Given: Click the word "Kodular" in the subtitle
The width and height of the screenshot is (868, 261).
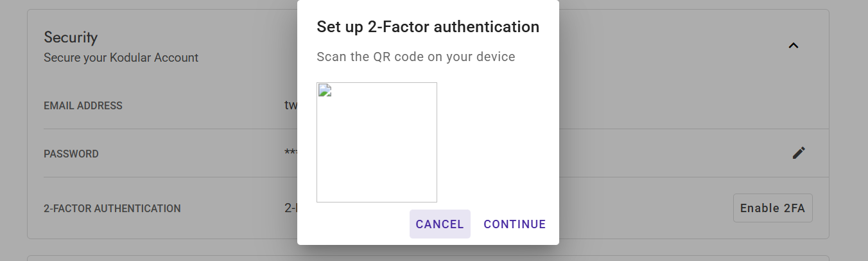Looking at the screenshot, I should [134, 58].
